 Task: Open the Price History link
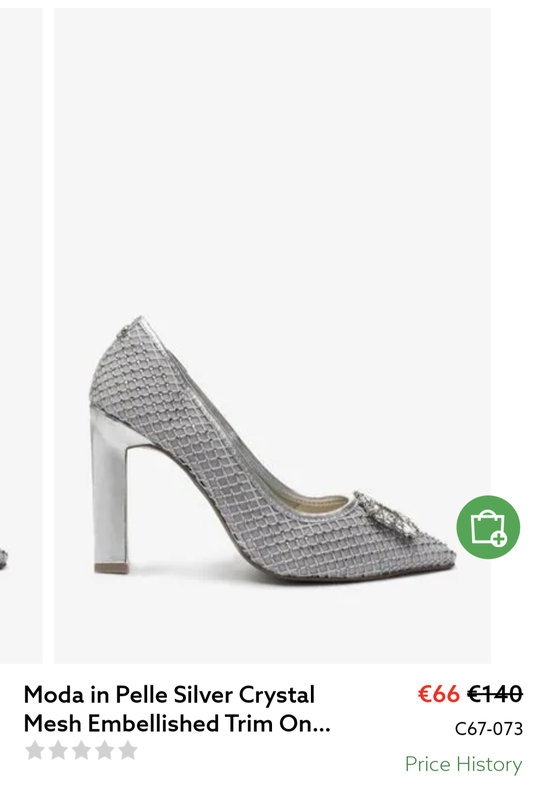click(463, 764)
